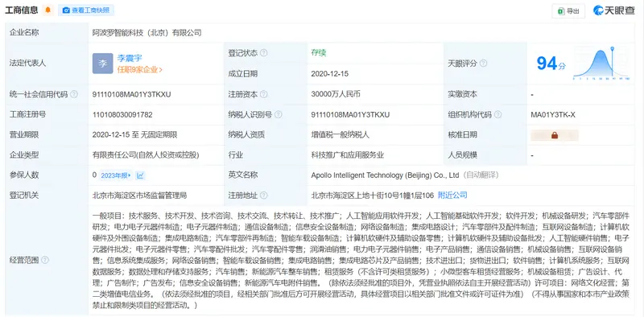Click the locked 核准日期 lock icon

[x=555, y=135]
